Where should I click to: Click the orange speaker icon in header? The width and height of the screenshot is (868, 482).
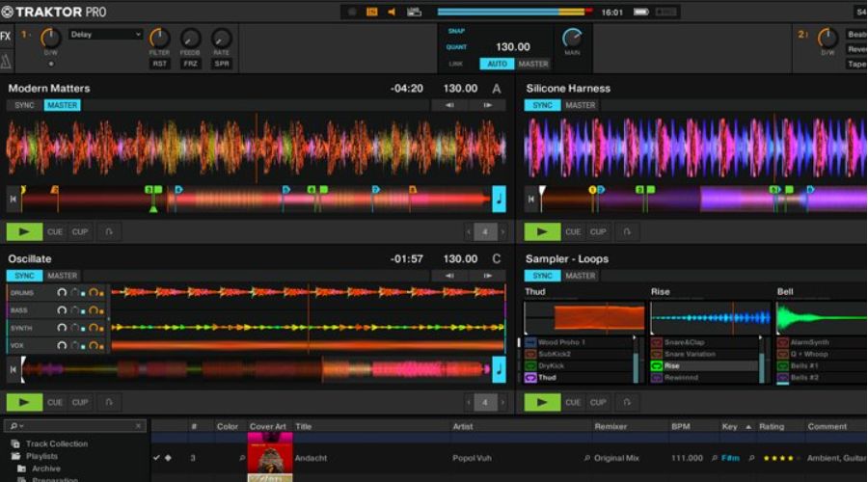click(x=392, y=12)
